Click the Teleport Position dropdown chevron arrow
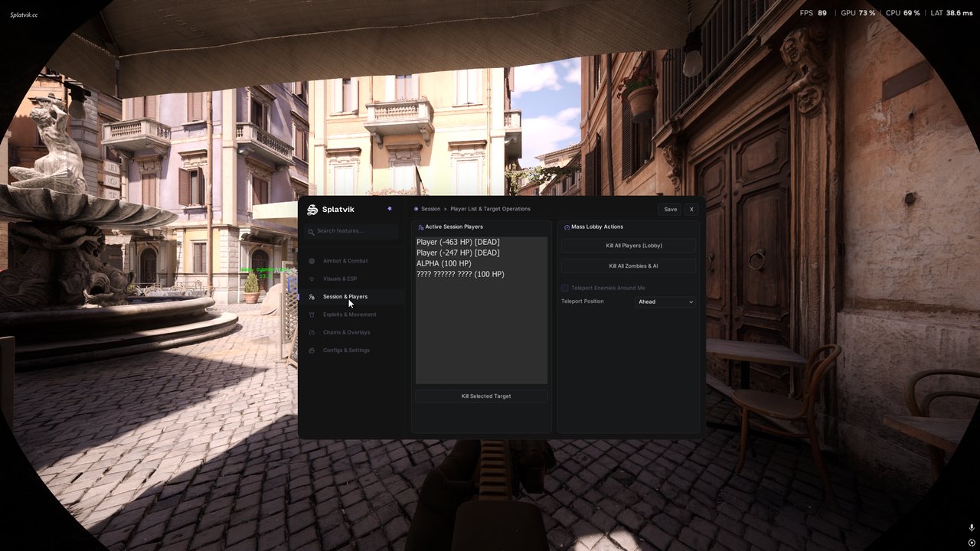Image resolution: width=980 pixels, height=551 pixels. 691,302
